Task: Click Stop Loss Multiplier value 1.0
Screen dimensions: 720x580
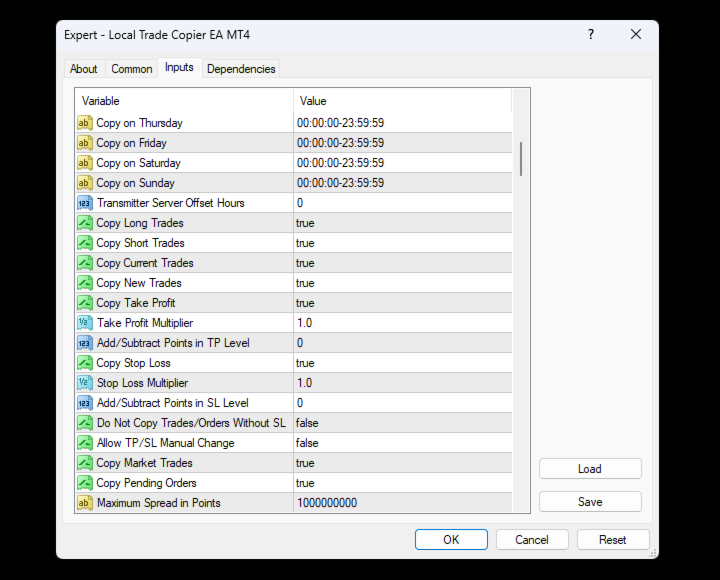Action: tap(403, 383)
